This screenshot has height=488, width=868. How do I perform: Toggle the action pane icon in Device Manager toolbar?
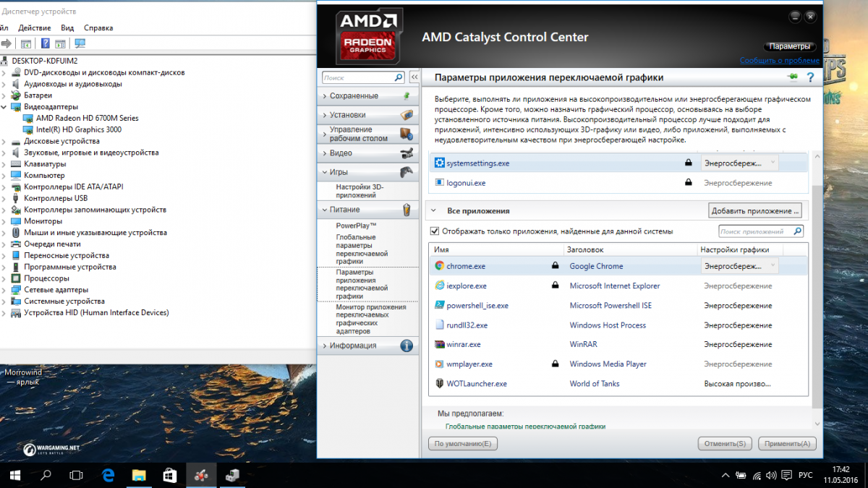[x=60, y=43]
